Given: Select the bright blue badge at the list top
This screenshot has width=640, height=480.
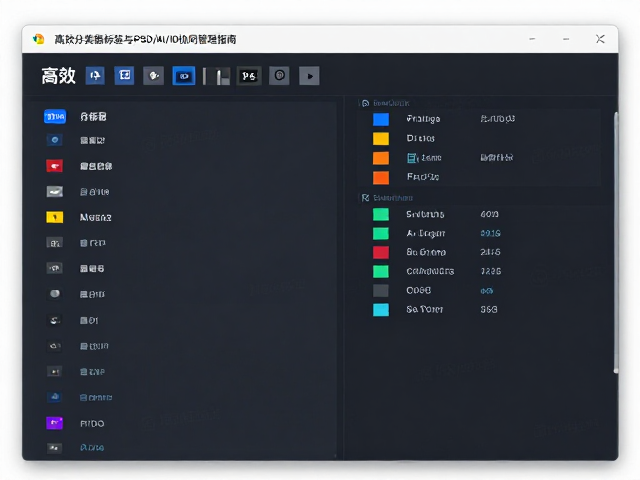Looking at the screenshot, I should coord(55,116).
